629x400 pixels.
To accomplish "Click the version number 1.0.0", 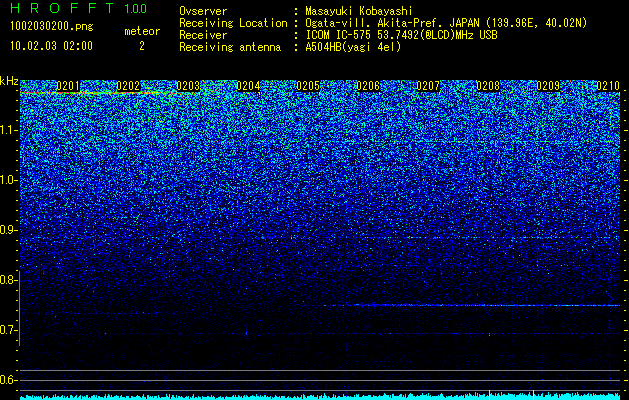I will coord(136,9).
